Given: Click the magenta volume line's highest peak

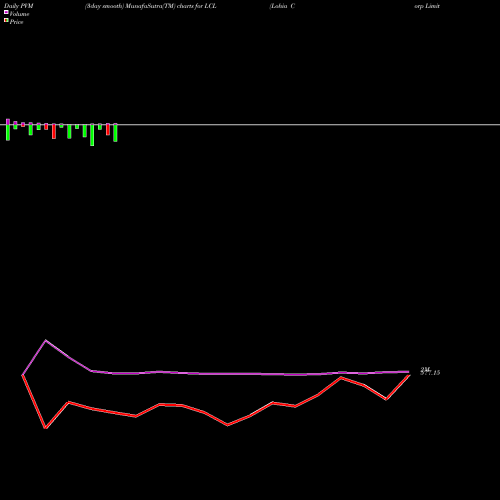Looking at the screenshot, I should pos(46,341).
